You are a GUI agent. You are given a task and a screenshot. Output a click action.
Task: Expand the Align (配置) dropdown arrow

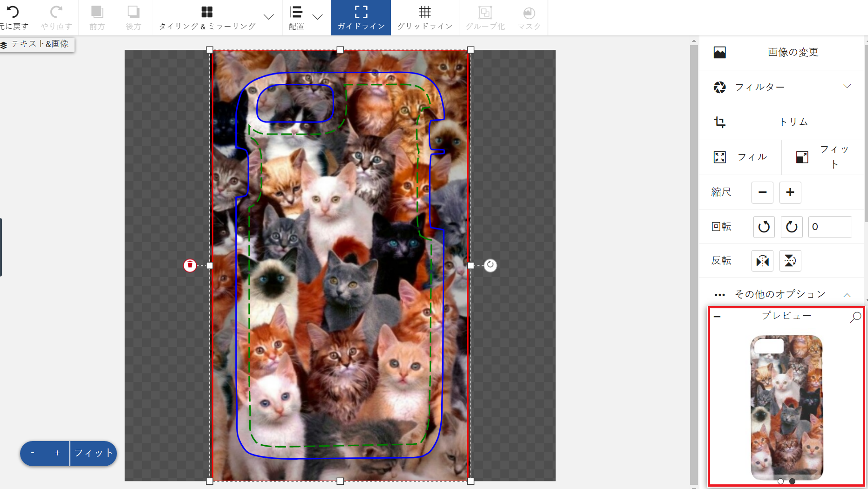pos(318,17)
